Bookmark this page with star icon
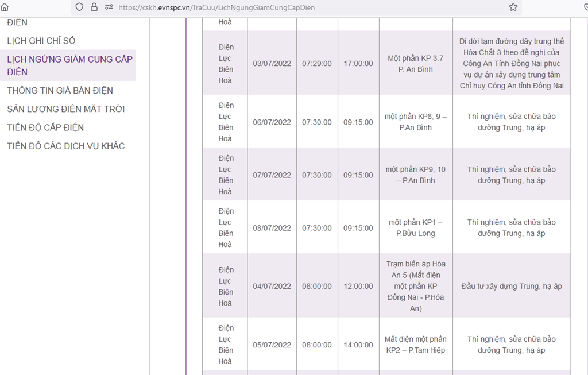 point(513,7)
